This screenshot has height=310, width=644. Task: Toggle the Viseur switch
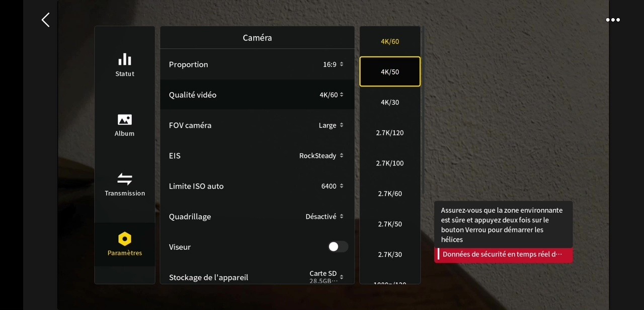338,247
